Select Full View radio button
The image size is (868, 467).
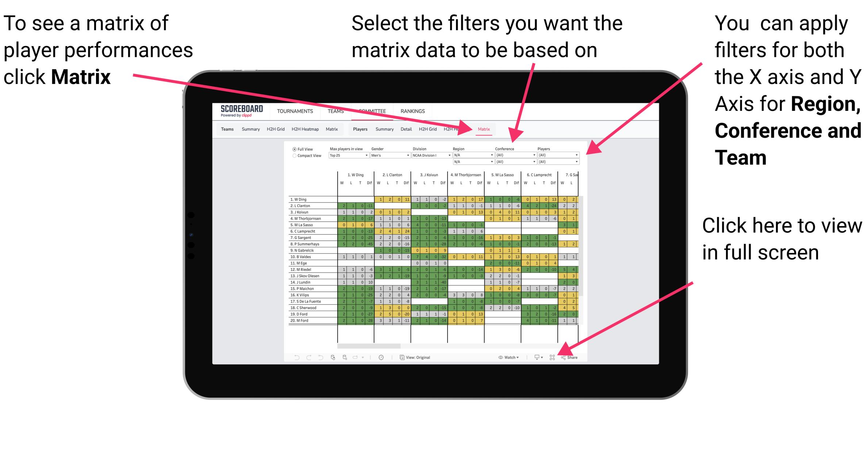pyautogui.click(x=293, y=150)
